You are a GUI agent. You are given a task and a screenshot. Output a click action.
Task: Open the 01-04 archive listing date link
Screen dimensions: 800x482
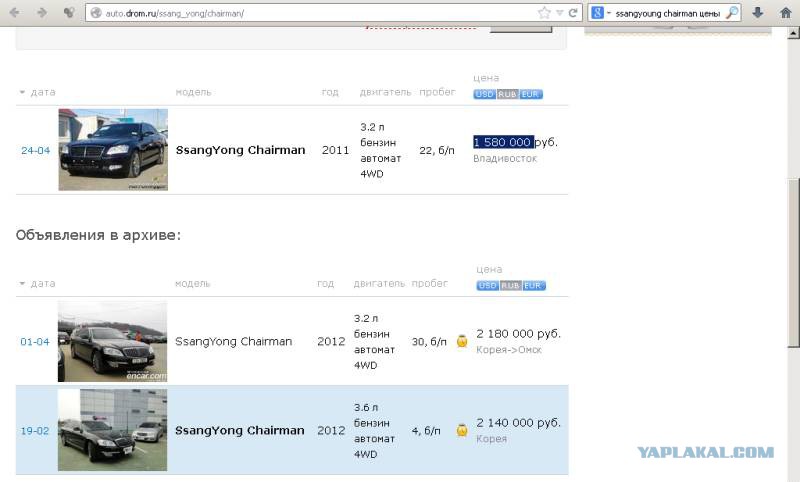(x=35, y=342)
